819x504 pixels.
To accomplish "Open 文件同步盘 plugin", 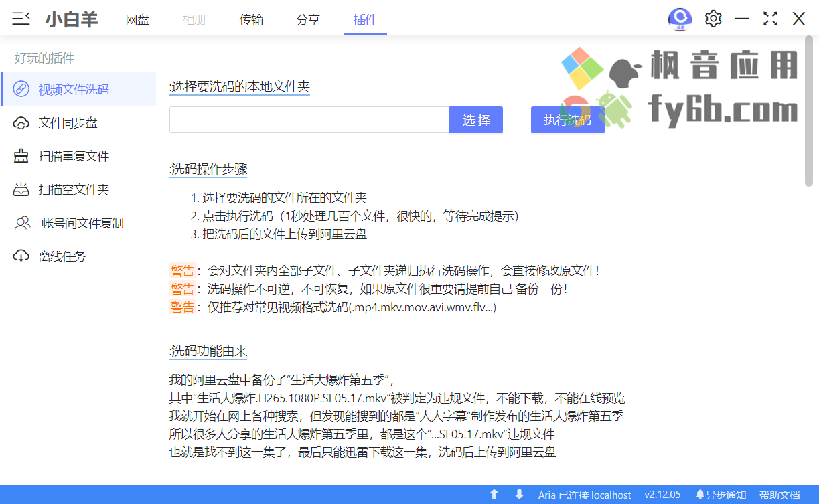I will click(78, 122).
